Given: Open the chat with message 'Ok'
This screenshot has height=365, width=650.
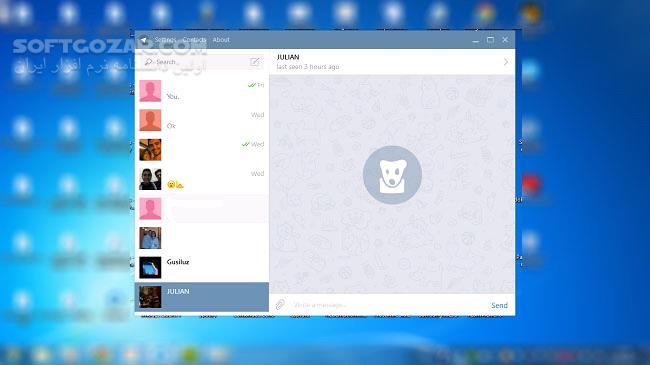Looking at the screenshot, I should point(202,120).
